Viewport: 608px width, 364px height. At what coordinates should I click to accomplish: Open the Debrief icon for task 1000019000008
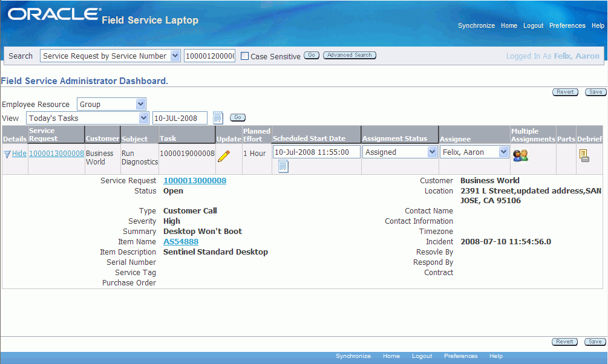coord(584,156)
